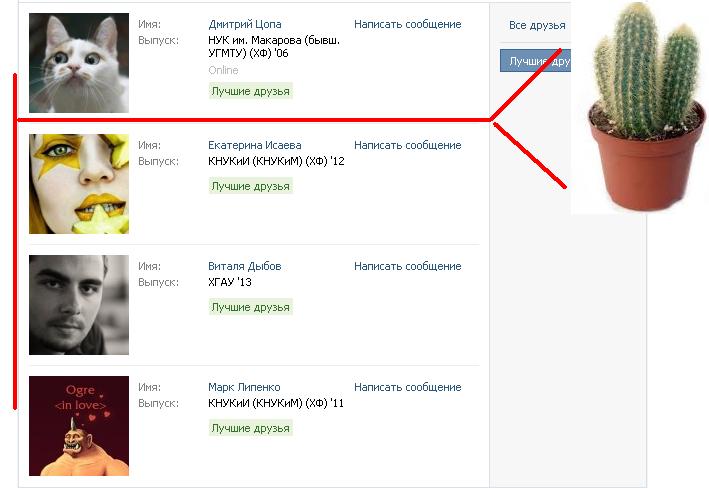Click the Online status under Дмитрий Цопа

223,70
